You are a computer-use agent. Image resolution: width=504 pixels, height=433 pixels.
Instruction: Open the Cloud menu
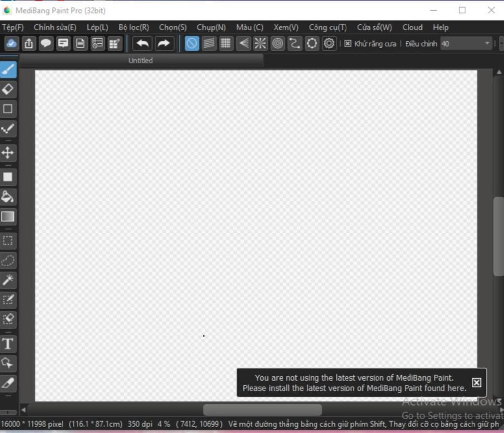[x=412, y=28]
